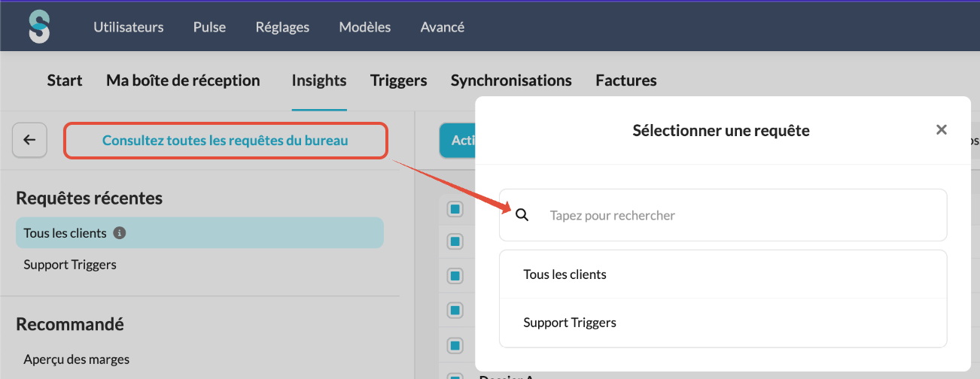This screenshot has width=980, height=379.
Task: Click the S logo in header
Action: click(x=39, y=27)
